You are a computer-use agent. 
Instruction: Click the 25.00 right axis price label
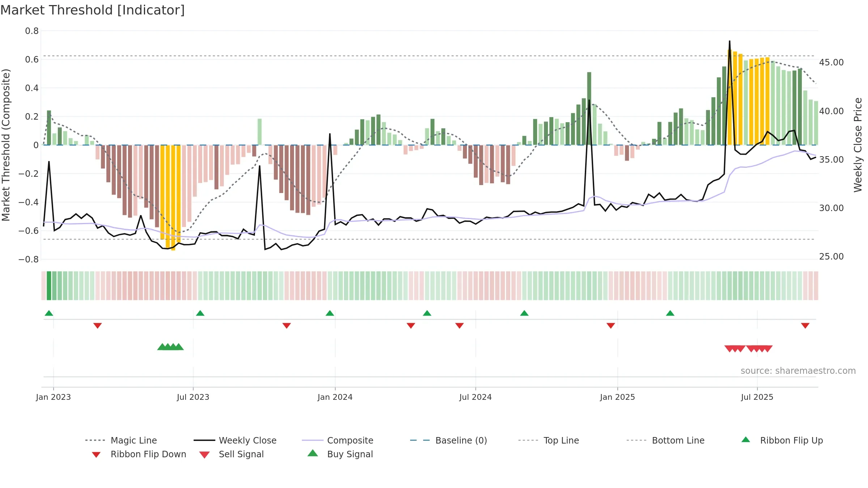pos(831,257)
